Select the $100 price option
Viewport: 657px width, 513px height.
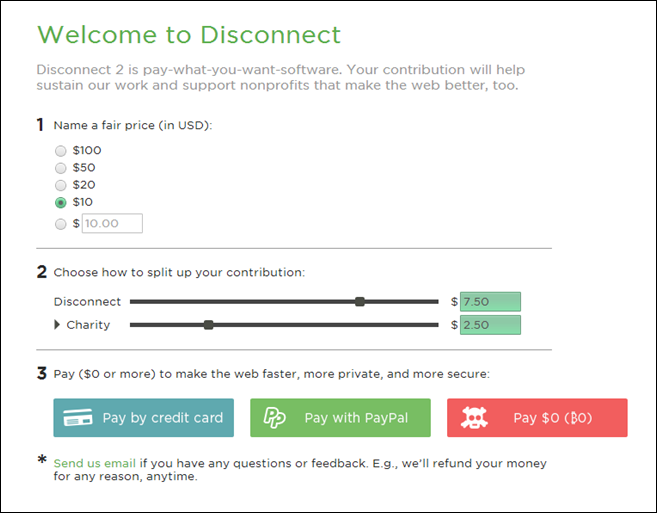(x=61, y=150)
